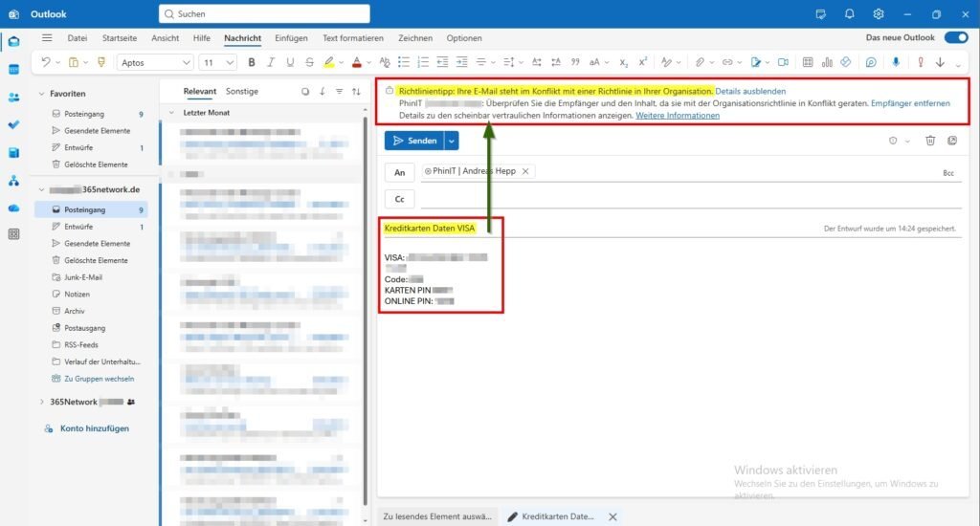Click the Empfänger entfernen link
Screen dimensions: 980x526
pos(910,102)
